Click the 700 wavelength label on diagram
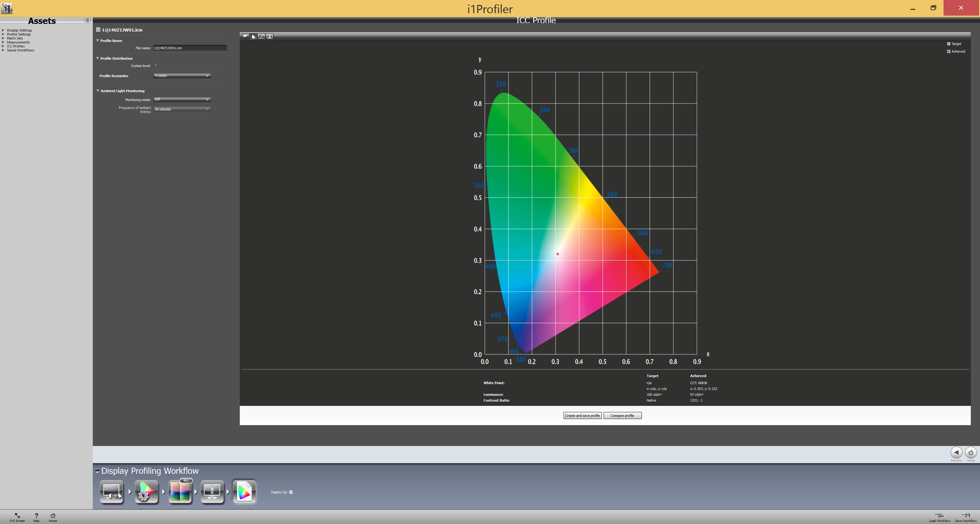This screenshot has width=980, height=524. pyautogui.click(x=667, y=265)
